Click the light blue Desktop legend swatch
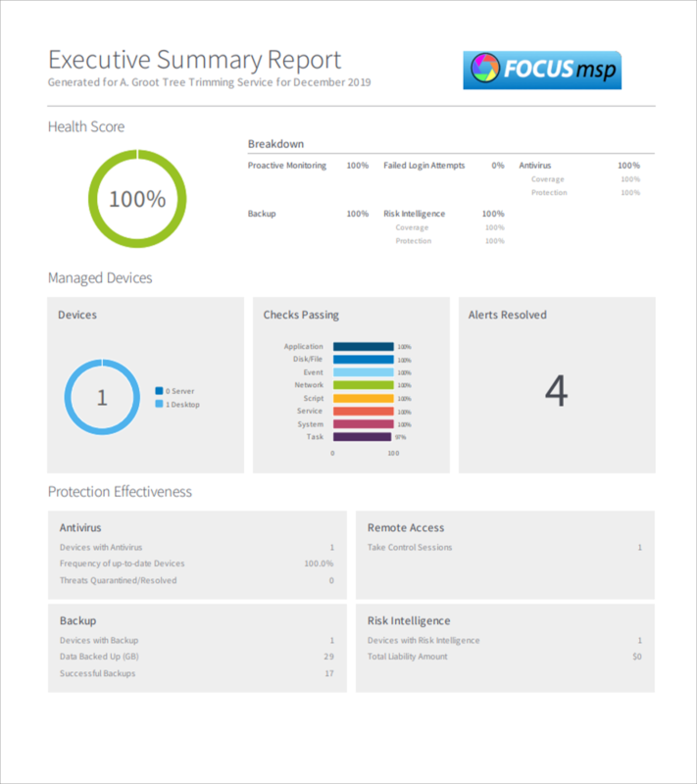Image resolution: width=697 pixels, height=784 pixels. click(159, 404)
